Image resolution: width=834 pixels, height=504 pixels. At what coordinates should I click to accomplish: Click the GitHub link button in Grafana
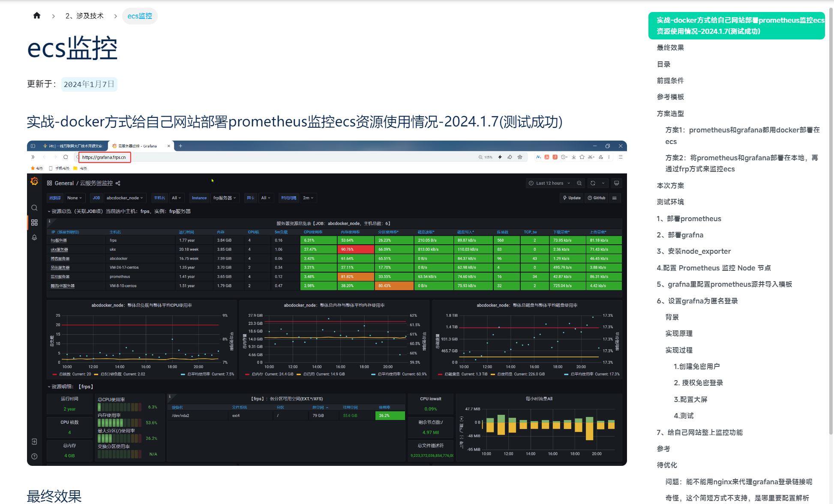tap(597, 198)
